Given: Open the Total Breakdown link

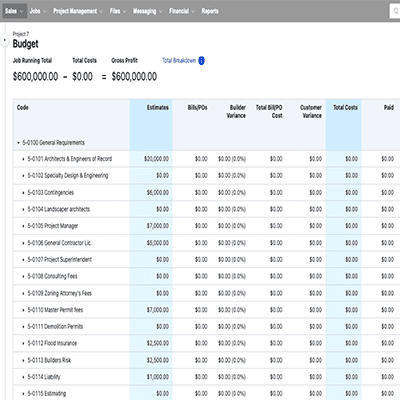Looking at the screenshot, I should [x=179, y=60].
